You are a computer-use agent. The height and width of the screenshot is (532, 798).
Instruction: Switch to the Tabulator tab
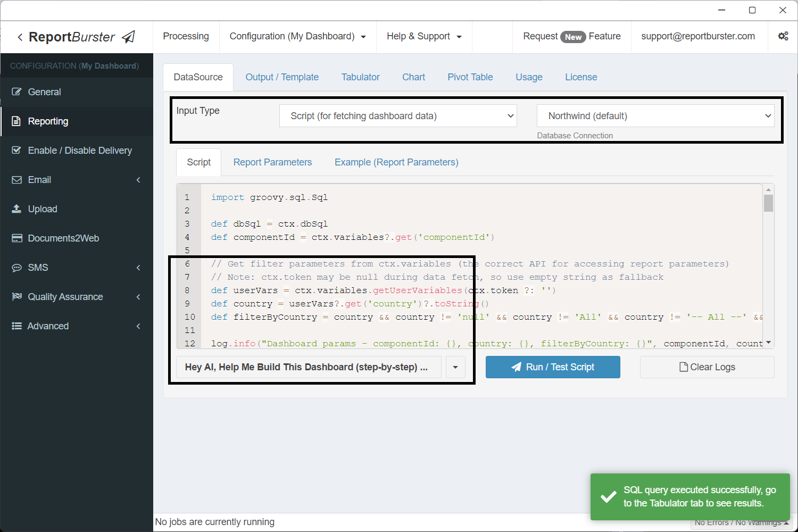[x=360, y=77]
